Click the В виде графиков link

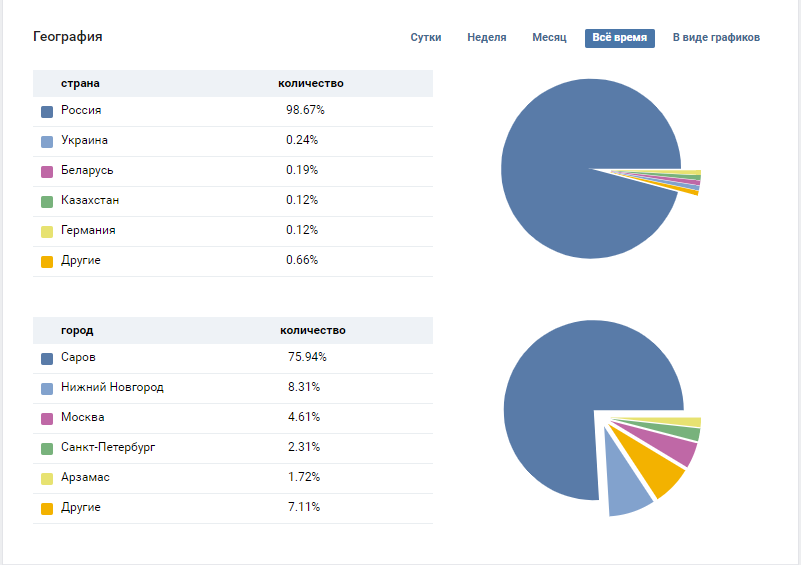[716, 38]
